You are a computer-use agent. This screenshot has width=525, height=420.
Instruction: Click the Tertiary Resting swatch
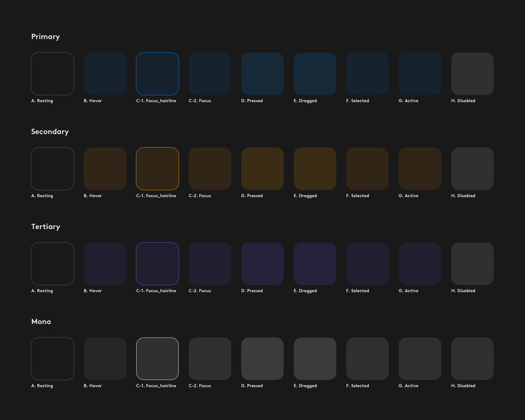[52, 264]
